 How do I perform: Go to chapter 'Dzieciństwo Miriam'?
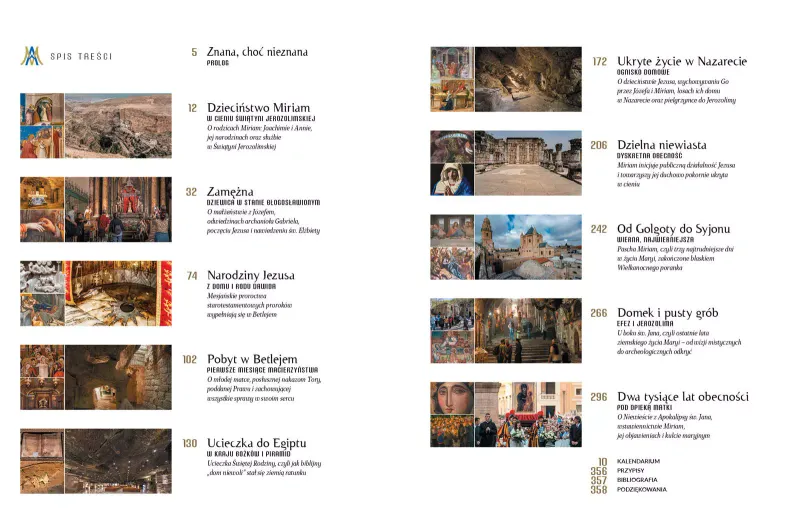coord(258,107)
